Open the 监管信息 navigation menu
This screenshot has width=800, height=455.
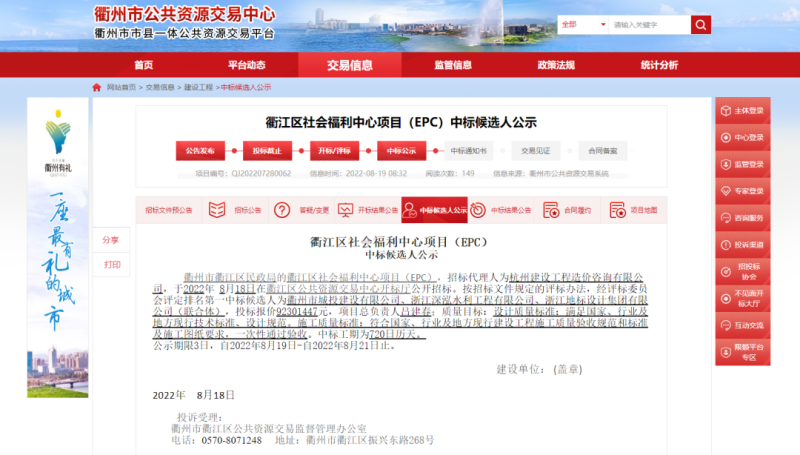(452, 65)
